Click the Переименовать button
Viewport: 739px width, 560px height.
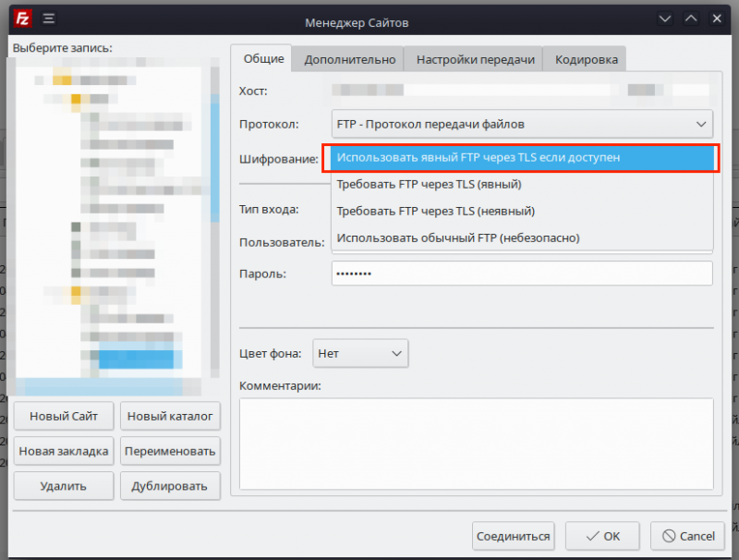(x=170, y=451)
